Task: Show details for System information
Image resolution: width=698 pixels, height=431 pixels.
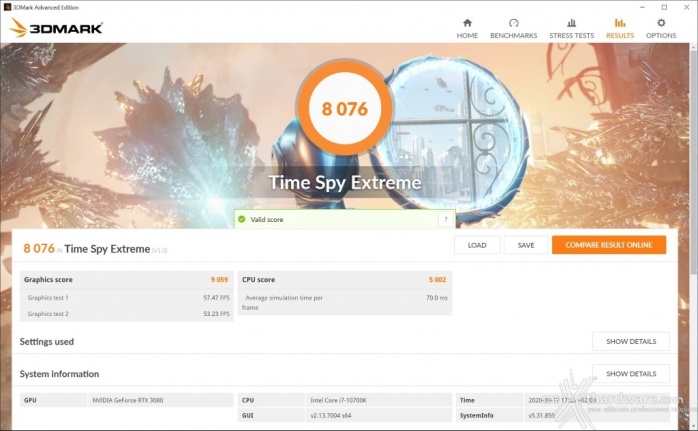Action: (631, 374)
